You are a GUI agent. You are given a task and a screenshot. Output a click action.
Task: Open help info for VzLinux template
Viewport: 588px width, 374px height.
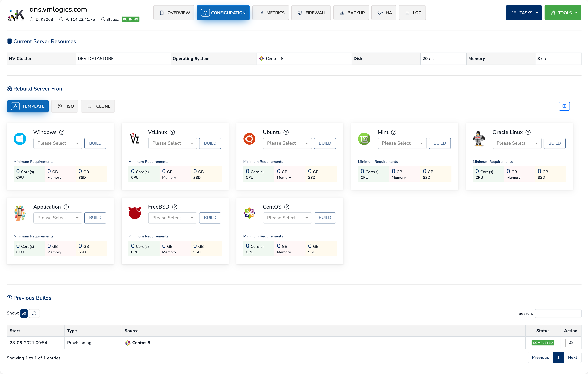(x=172, y=132)
